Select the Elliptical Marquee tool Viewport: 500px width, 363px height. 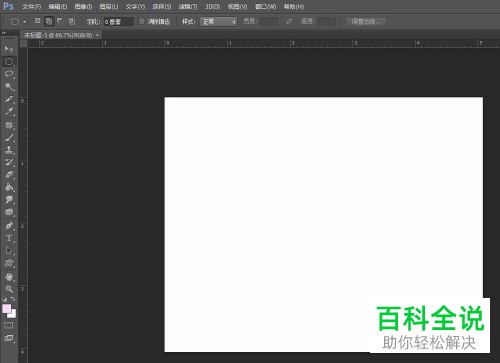click(9, 62)
